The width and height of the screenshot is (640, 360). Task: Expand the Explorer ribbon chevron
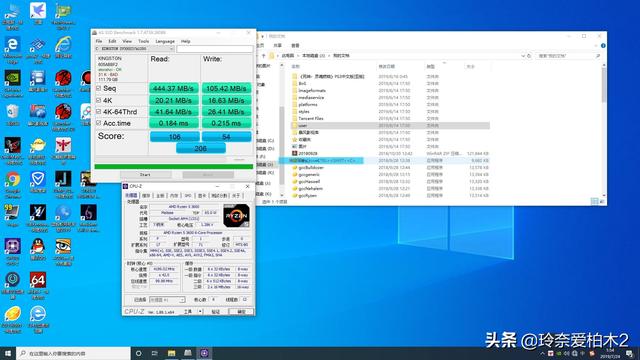pos(596,46)
